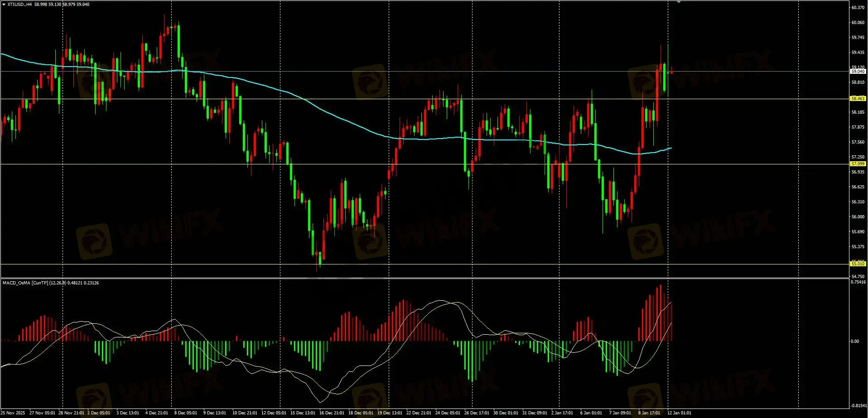Click the 27 Nov 05:01 time label
868x418 pixels.
coord(42,413)
